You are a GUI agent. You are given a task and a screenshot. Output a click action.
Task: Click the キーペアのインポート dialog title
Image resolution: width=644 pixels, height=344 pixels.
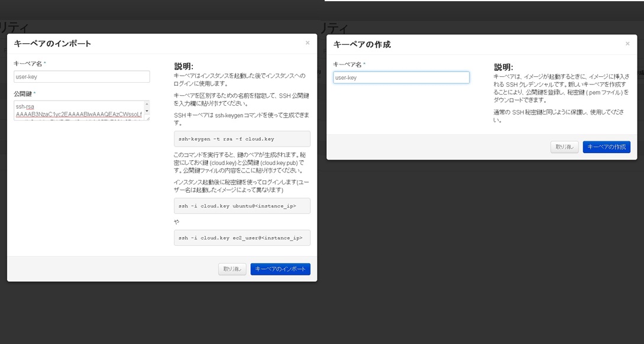(x=53, y=44)
